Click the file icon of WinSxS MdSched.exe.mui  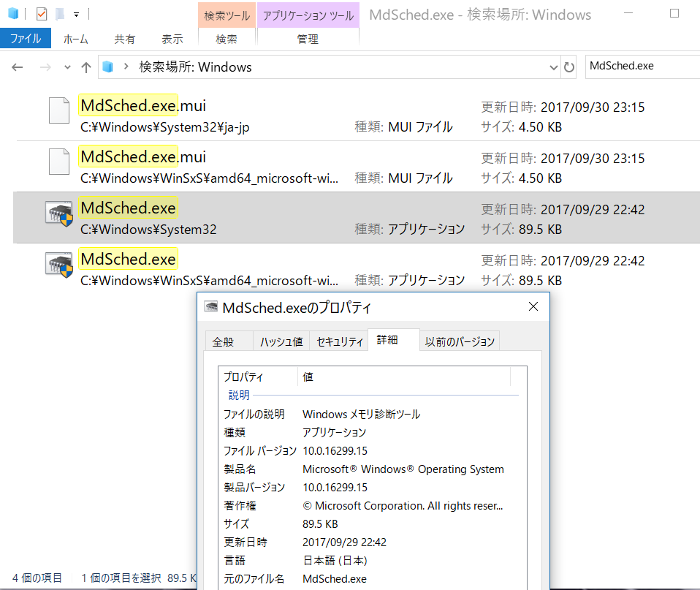(59, 162)
